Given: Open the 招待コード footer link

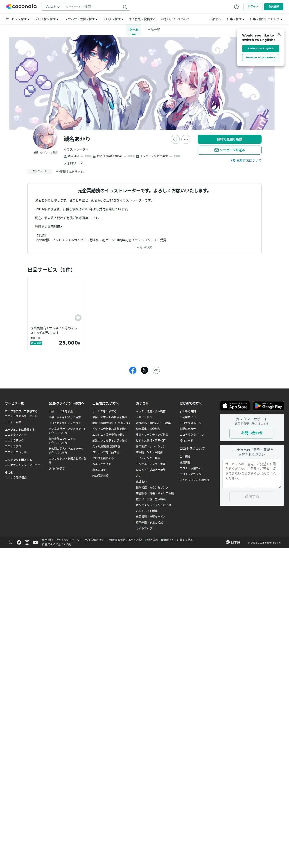Looking at the screenshot, I should click(186, 441).
